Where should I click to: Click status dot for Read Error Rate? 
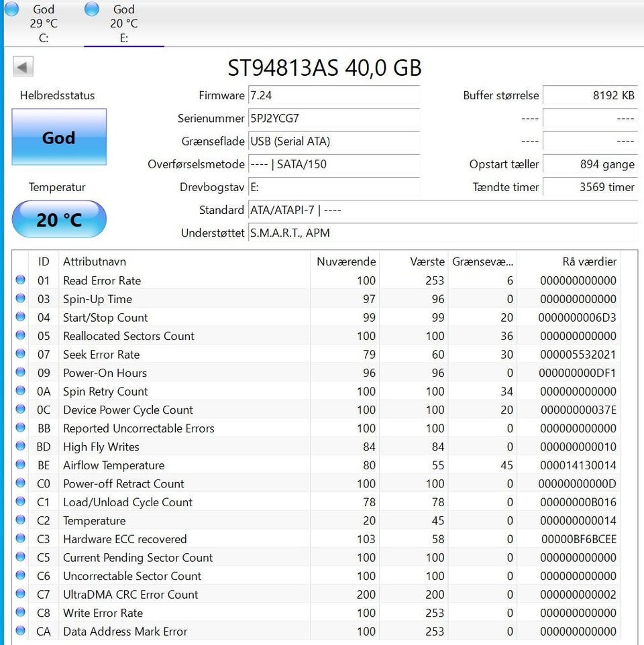click(x=20, y=280)
